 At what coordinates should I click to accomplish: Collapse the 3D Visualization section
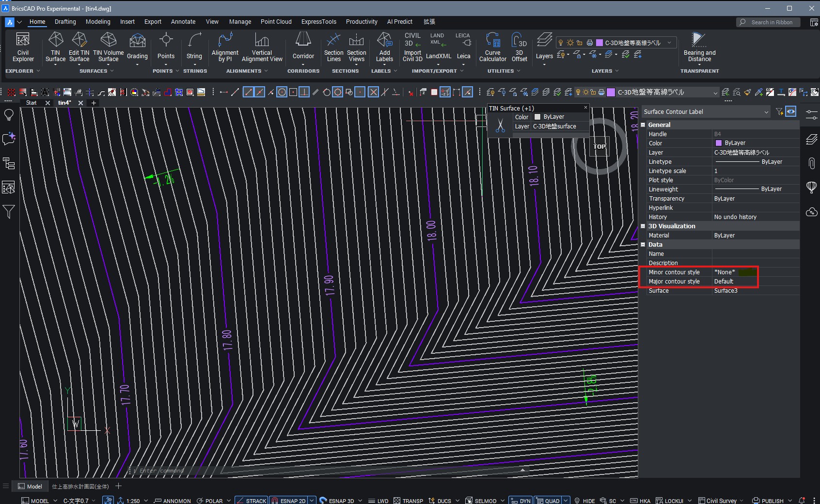[x=643, y=226]
